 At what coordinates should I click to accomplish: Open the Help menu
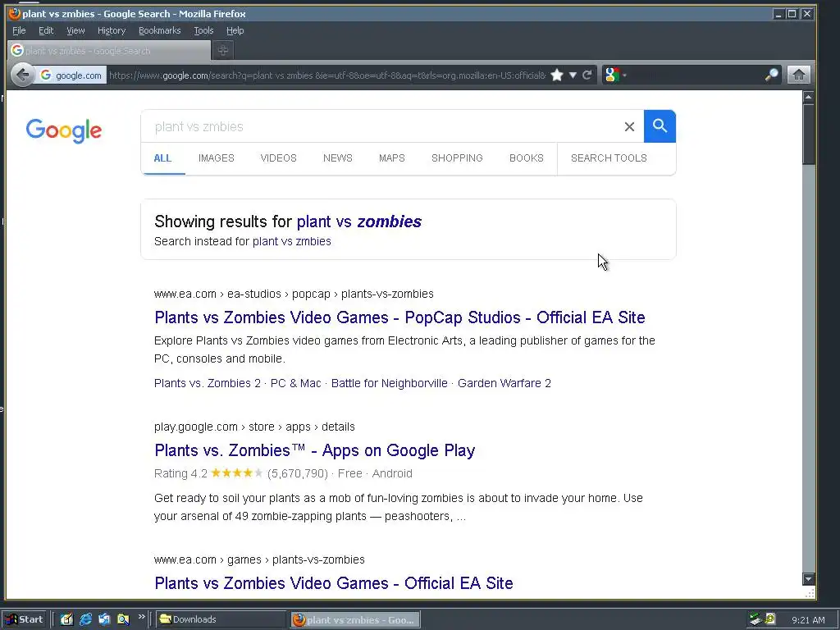235,30
